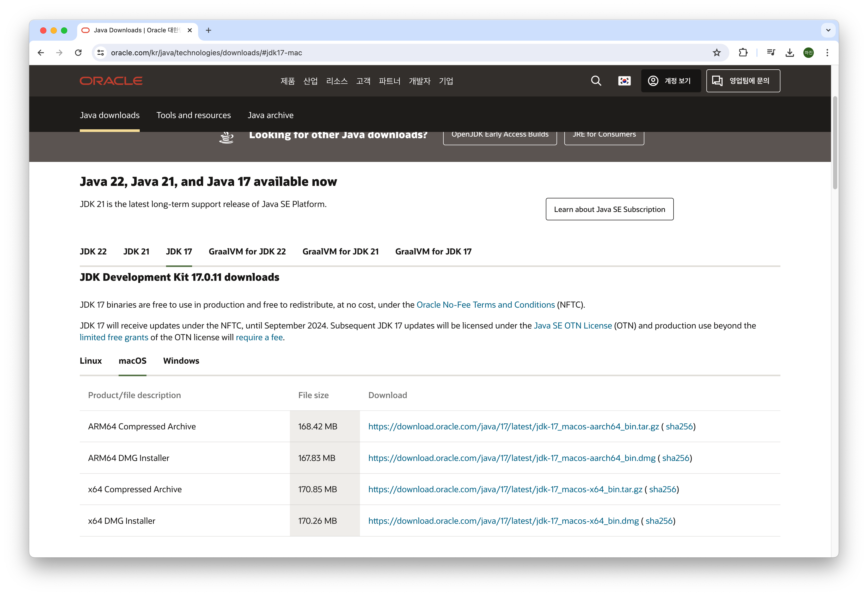Open the Chrome extensions puzzle icon
Image resolution: width=868 pixels, height=596 pixels.
(743, 53)
